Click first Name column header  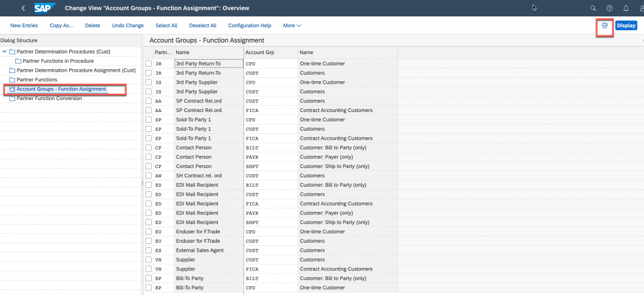point(209,53)
